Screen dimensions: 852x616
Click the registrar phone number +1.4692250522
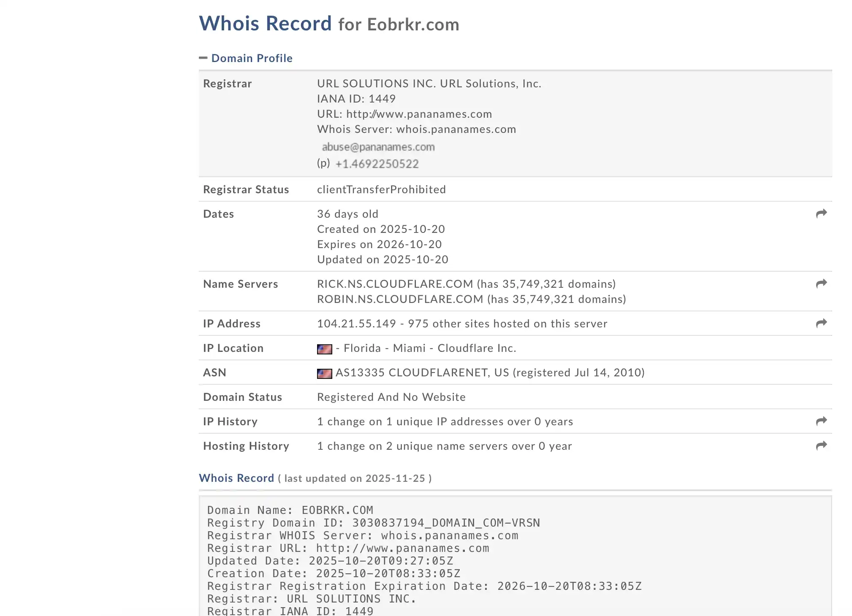pos(377,164)
